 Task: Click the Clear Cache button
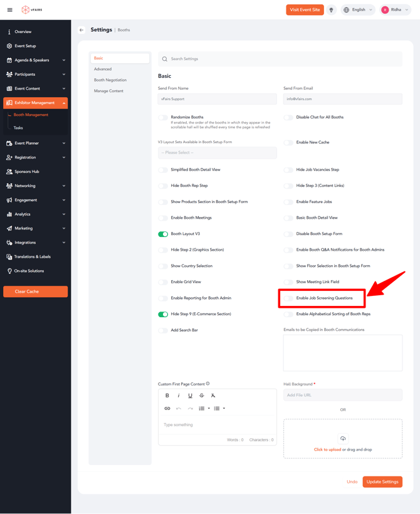tap(35, 291)
